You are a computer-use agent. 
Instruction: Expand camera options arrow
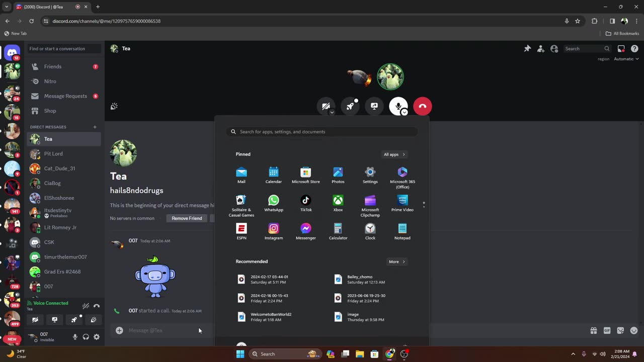coord(332,113)
